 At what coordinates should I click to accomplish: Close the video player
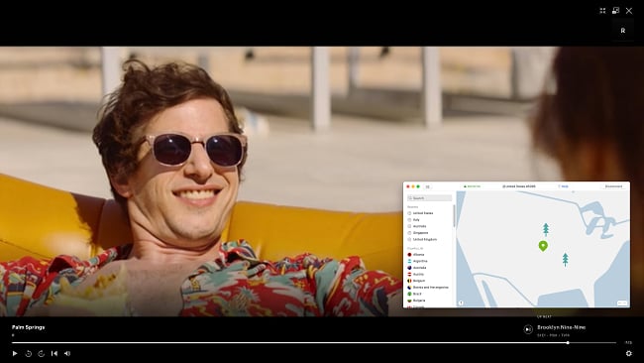(x=629, y=11)
